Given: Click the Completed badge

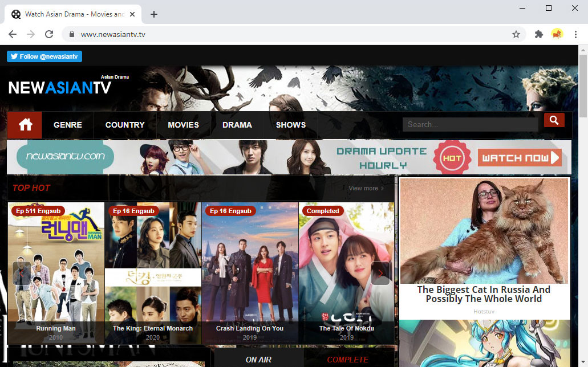Looking at the screenshot, I should pos(323,211).
